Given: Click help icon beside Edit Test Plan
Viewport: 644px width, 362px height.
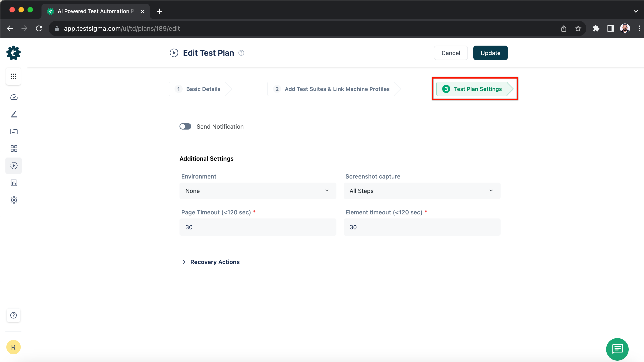Looking at the screenshot, I should pos(241,53).
